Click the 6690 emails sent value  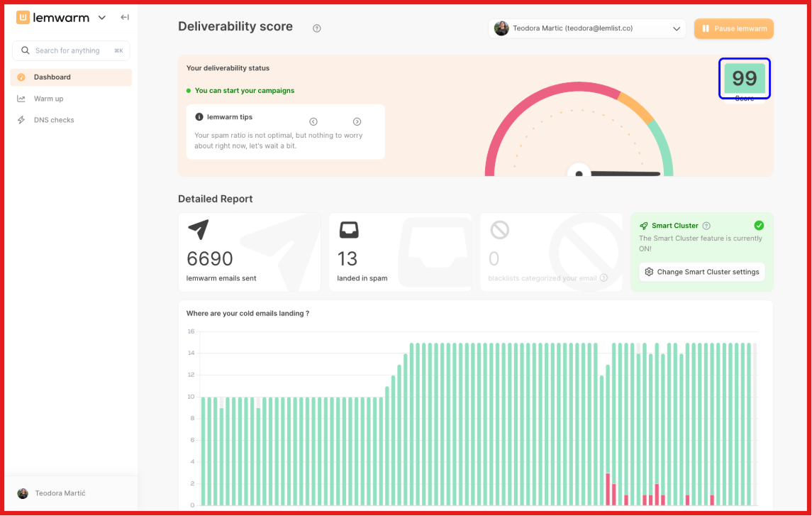point(210,258)
